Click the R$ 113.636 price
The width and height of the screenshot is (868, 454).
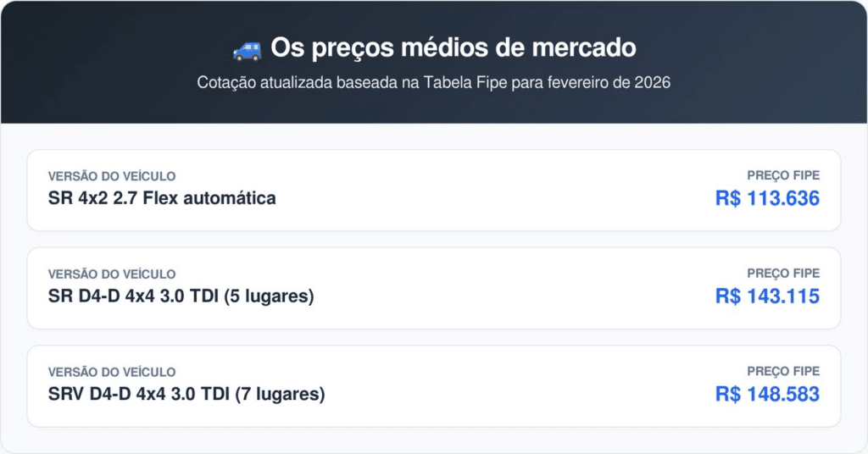coord(767,199)
